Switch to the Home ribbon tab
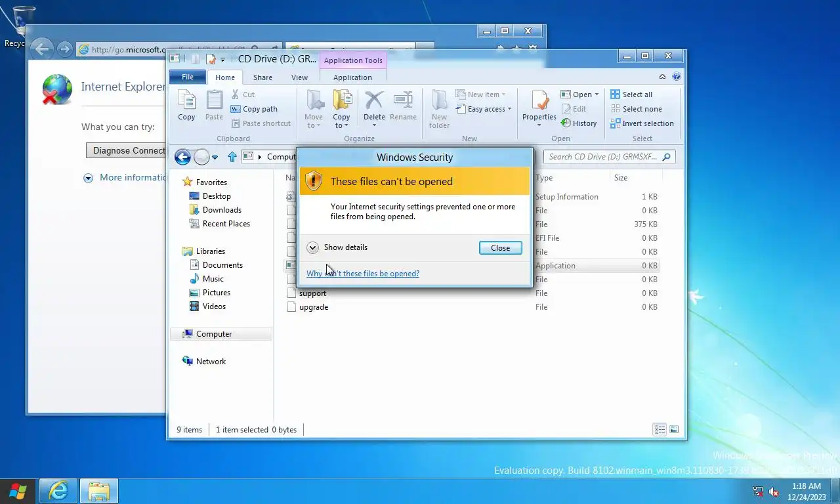The height and width of the screenshot is (504, 840). 225,77
